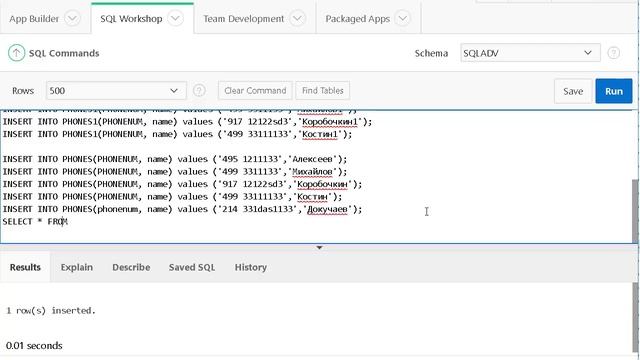Expand the Team Development dropdown arrow

298,18
